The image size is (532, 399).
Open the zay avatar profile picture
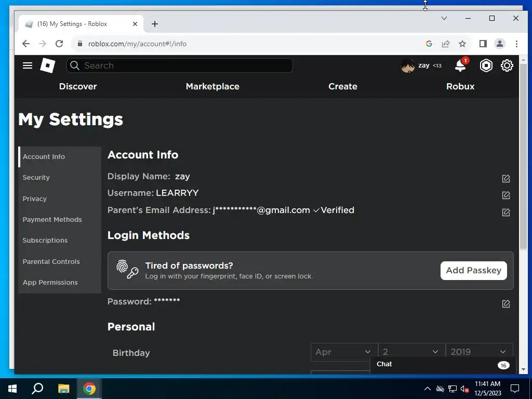[407, 65]
